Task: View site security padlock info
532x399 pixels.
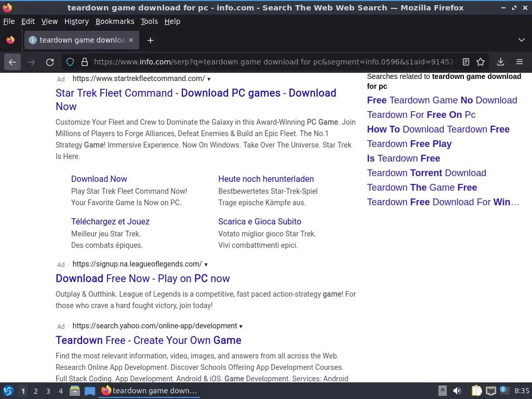Action: tap(85, 62)
